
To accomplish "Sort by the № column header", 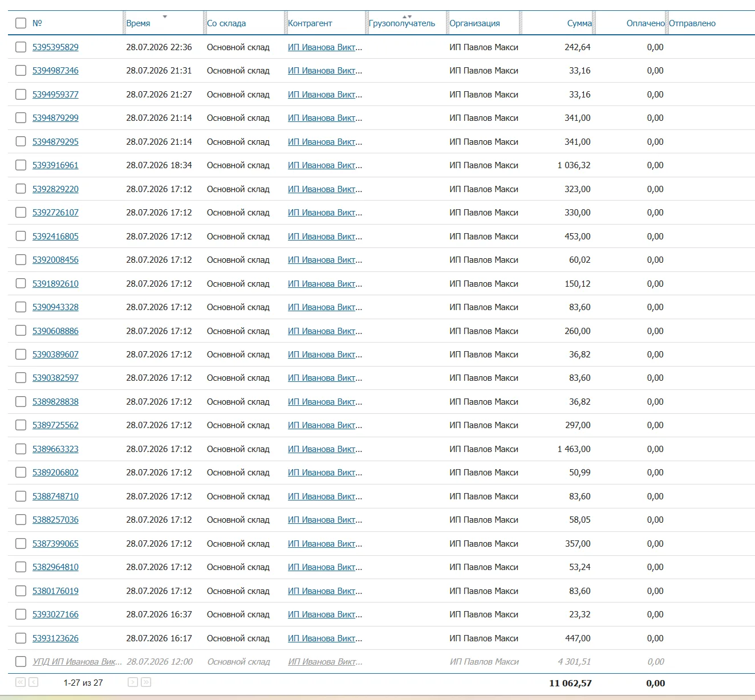I will click(37, 23).
